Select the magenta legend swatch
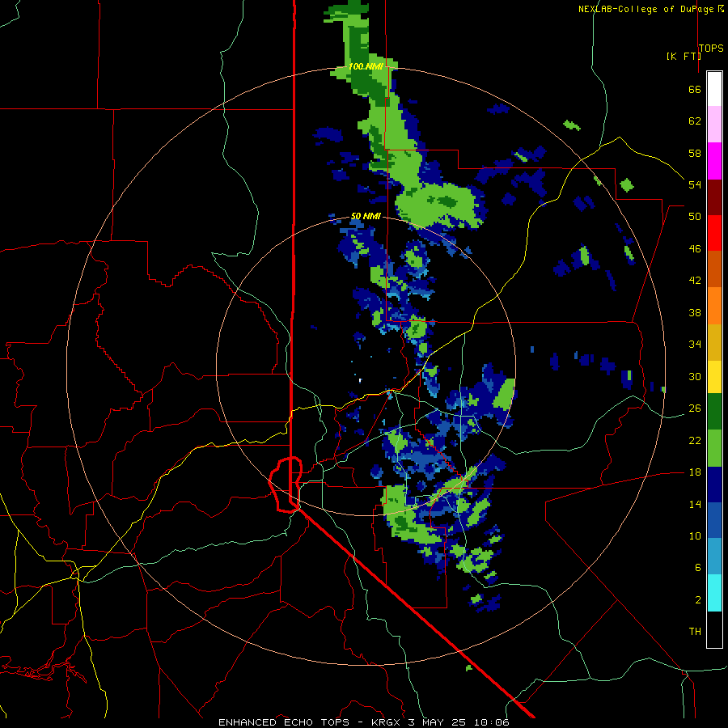728x728 pixels. click(714, 161)
